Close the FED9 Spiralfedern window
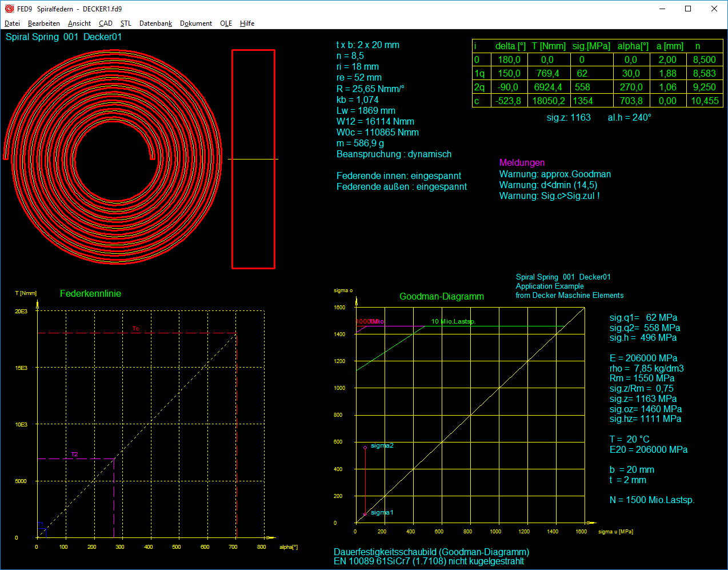The image size is (728, 570). tap(714, 9)
